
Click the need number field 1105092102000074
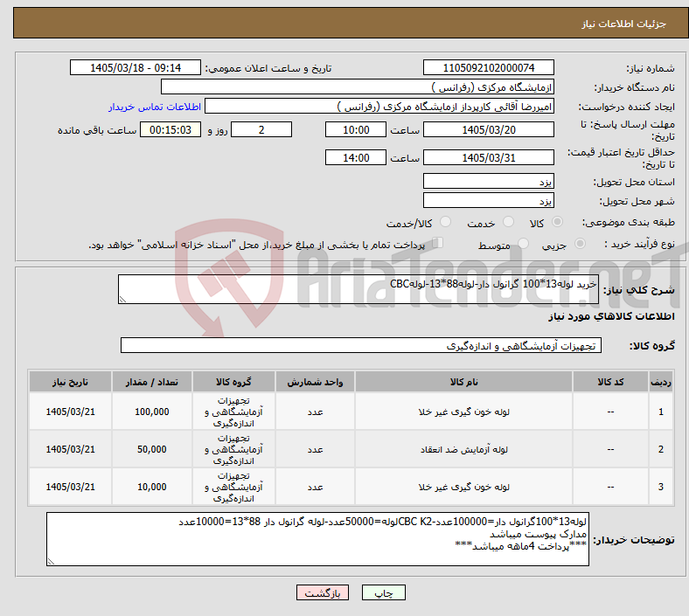click(489, 67)
